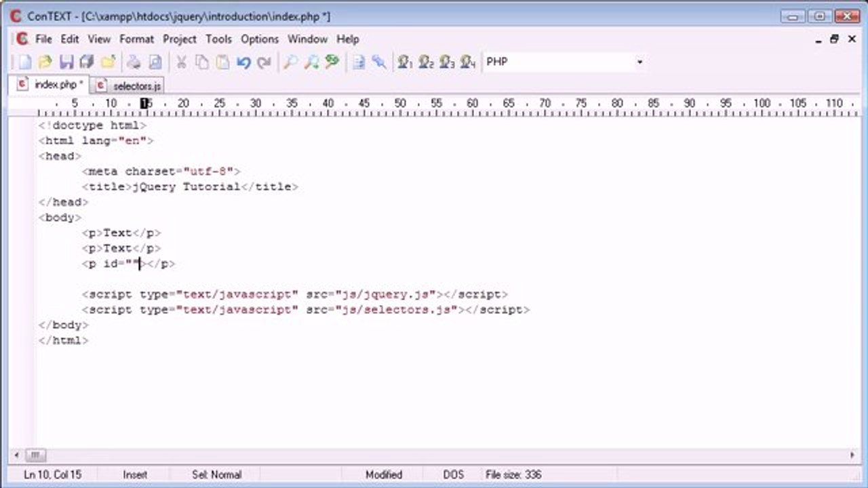868x488 pixels.
Task: Close the inner document with X
Action: tap(852, 39)
